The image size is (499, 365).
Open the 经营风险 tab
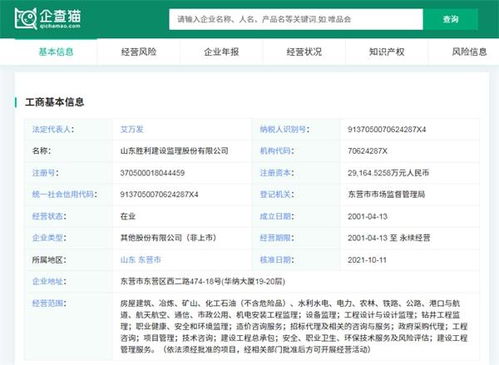(138, 52)
